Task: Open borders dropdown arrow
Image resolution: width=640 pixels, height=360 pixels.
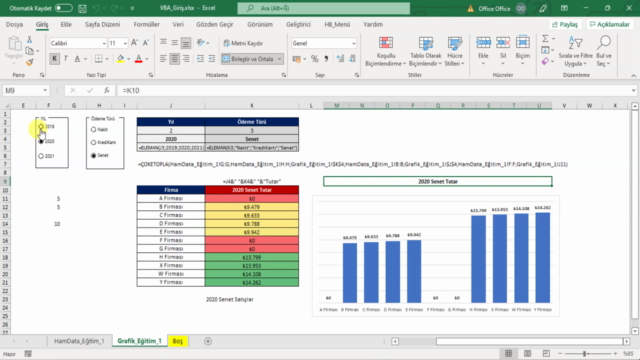Action: [x=107, y=59]
